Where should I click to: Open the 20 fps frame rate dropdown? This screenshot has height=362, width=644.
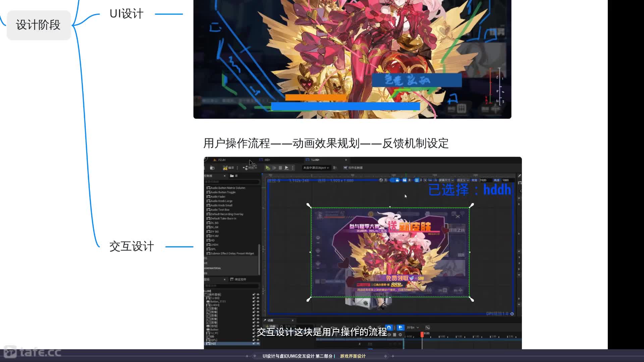pyautogui.click(x=413, y=327)
